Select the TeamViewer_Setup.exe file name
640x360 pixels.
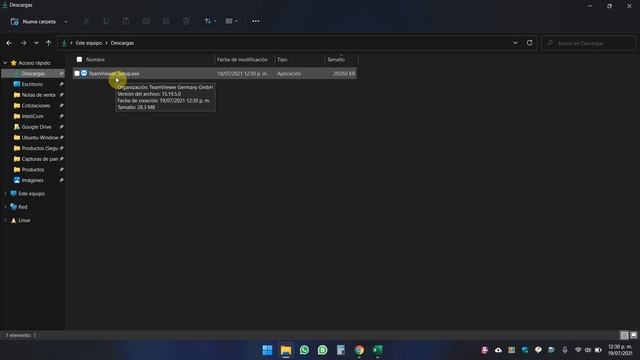(114, 73)
